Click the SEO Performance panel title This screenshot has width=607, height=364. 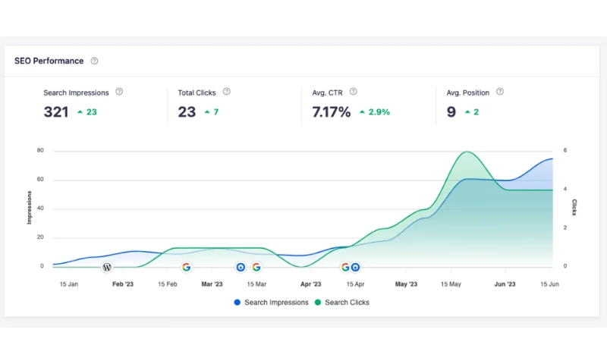[49, 61]
